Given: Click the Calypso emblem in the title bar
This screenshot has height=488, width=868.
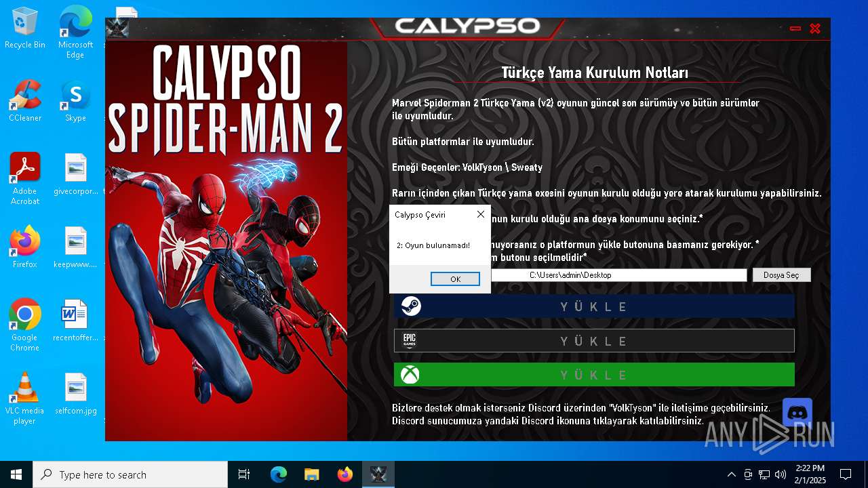Looking at the screenshot, I should point(117,28).
